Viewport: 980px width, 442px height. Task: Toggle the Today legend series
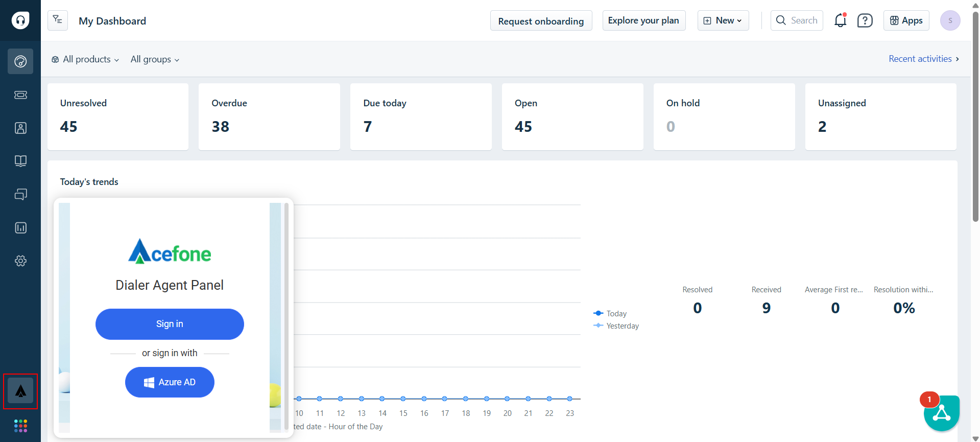610,313
